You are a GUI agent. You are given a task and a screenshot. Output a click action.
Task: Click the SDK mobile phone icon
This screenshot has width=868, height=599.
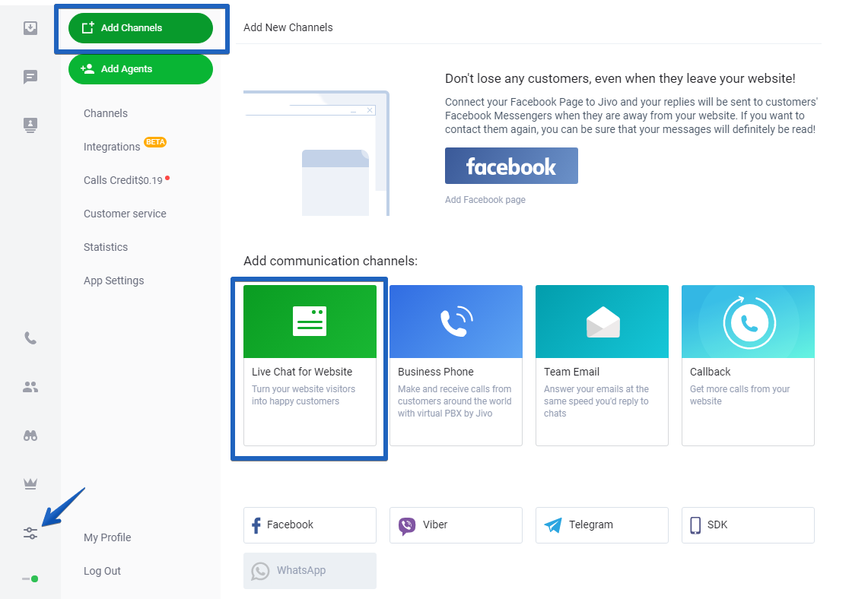[x=695, y=525]
